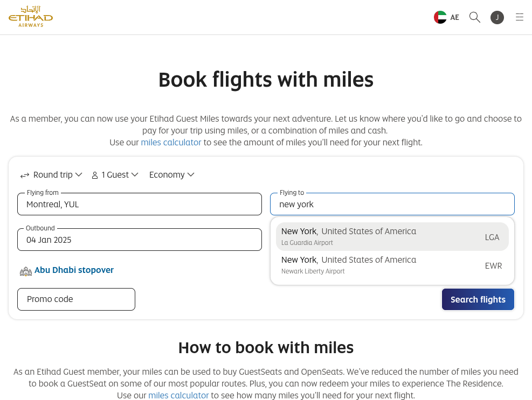Open the lower miles calculator link

click(178, 395)
